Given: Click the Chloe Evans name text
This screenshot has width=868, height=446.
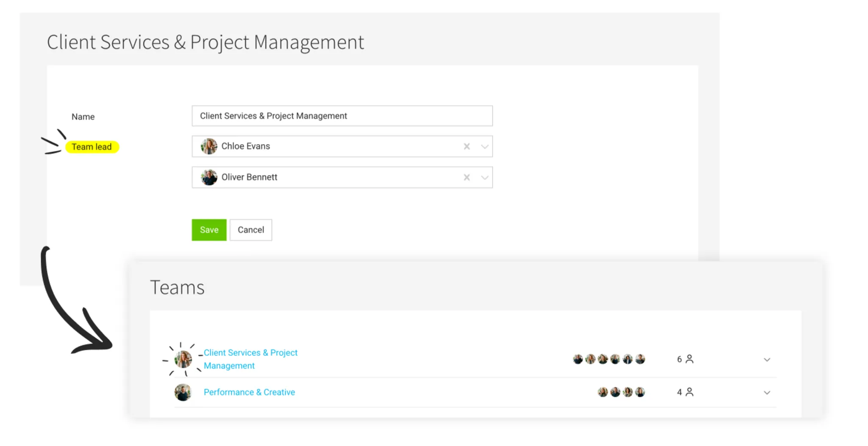Looking at the screenshot, I should (246, 146).
